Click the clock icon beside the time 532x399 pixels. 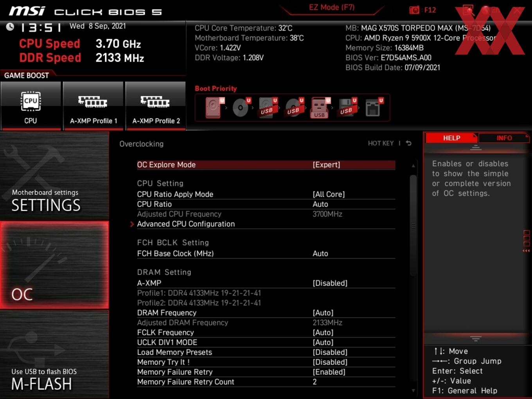coord(10,27)
